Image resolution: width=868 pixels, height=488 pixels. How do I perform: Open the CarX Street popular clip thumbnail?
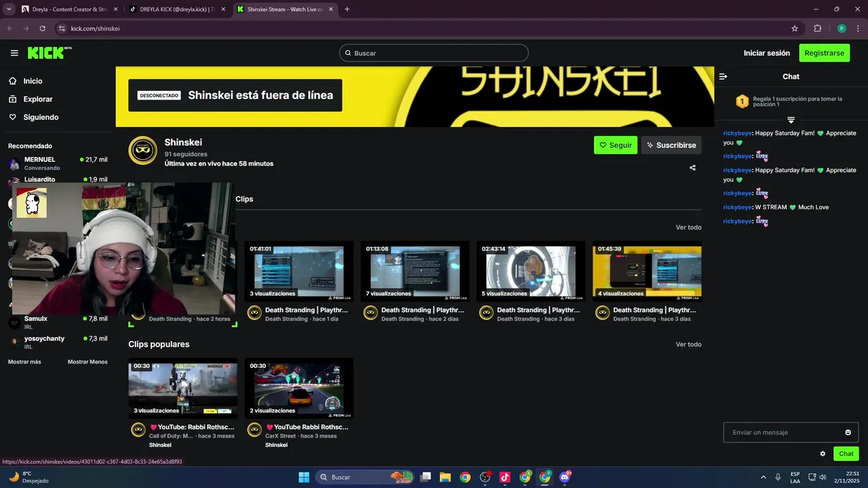pyautogui.click(x=298, y=388)
